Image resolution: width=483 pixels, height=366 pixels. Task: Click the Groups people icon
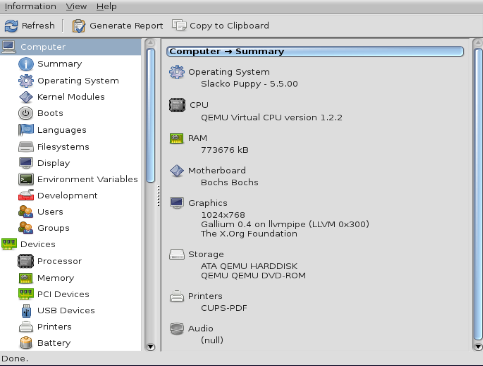(x=26, y=228)
